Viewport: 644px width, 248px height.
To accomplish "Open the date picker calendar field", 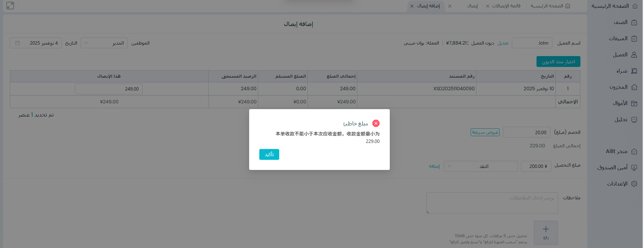I will click(36, 43).
